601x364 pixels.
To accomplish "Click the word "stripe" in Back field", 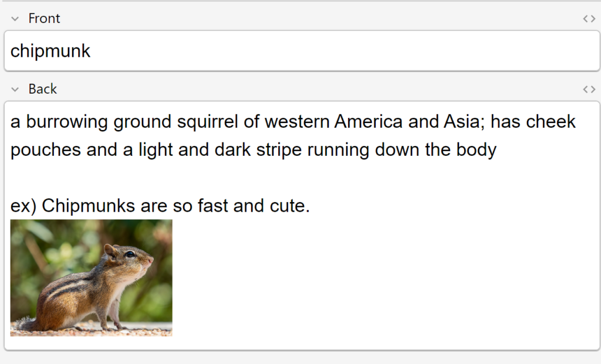I will point(279,149).
